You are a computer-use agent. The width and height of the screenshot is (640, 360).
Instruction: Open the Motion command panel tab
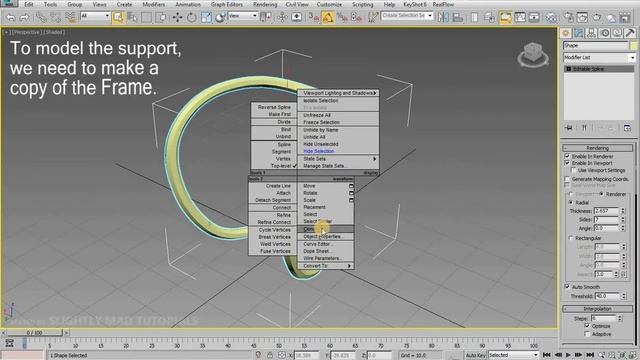point(604,33)
